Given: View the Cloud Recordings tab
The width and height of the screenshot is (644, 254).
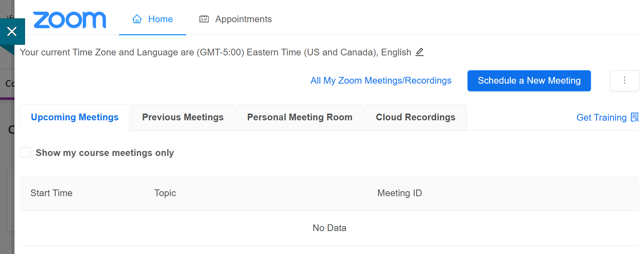Looking at the screenshot, I should (415, 117).
